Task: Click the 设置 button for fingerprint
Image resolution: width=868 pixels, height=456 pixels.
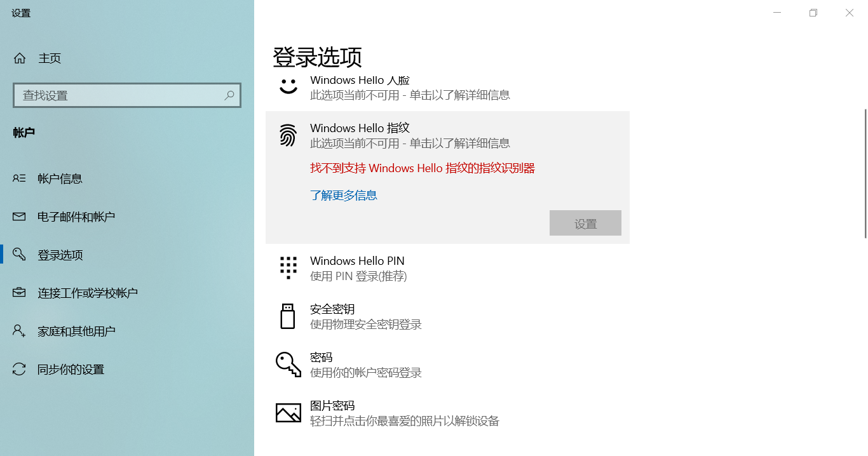Action: click(585, 223)
